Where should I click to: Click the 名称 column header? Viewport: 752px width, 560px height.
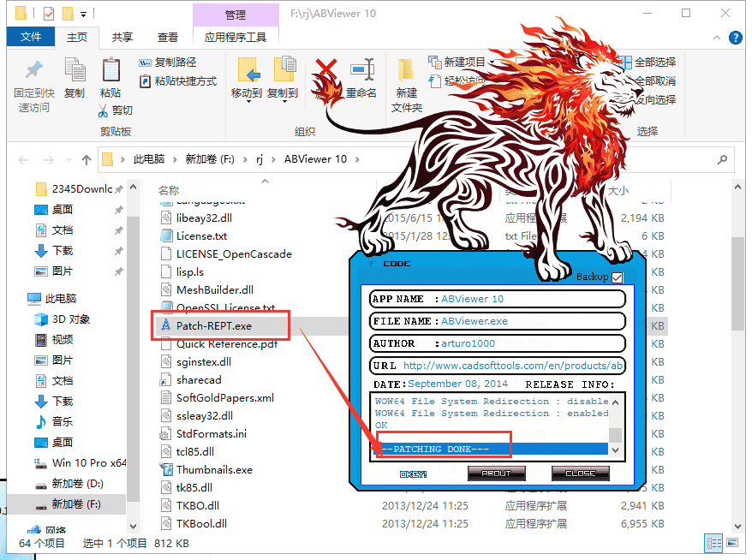[x=169, y=191]
